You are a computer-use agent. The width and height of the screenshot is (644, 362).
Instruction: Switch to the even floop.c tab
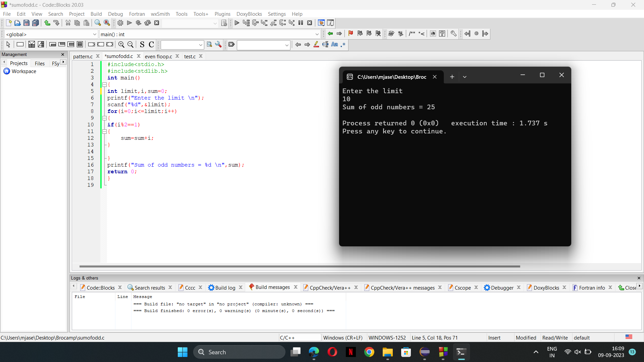[x=158, y=56]
